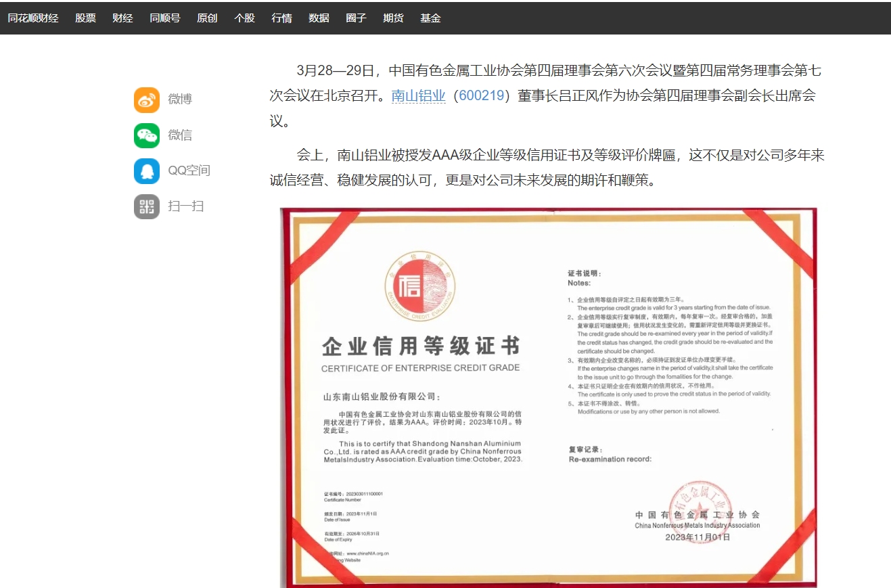Image resolution: width=891 pixels, height=588 pixels.
Task: Visit the 圈子 section
Action: point(356,18)
